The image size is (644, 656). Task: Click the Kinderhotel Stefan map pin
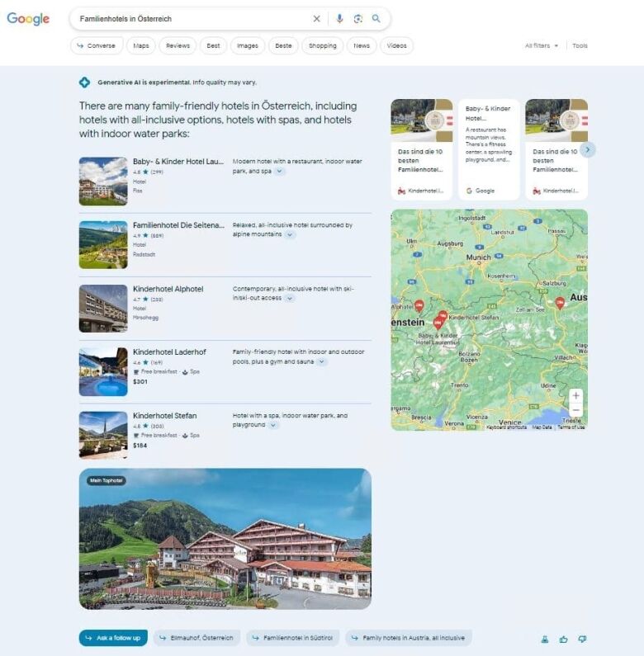click(443, 316)
